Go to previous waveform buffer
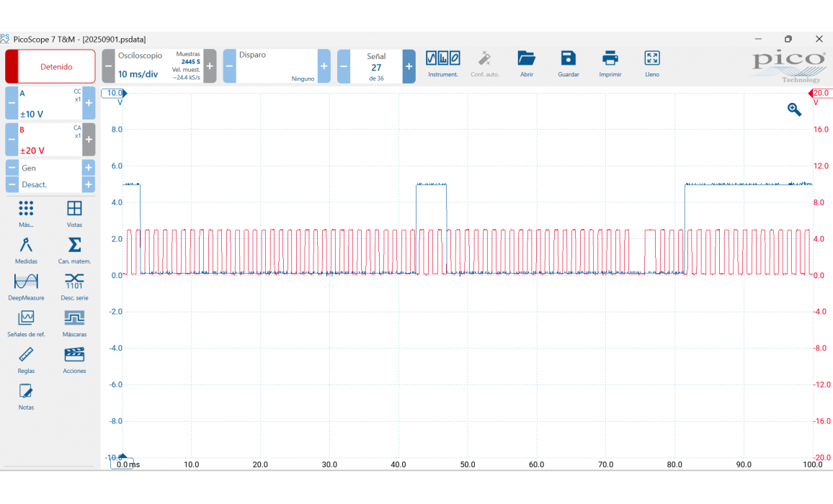Viewport: 833px width, 504px height. (x=344, y=66)
